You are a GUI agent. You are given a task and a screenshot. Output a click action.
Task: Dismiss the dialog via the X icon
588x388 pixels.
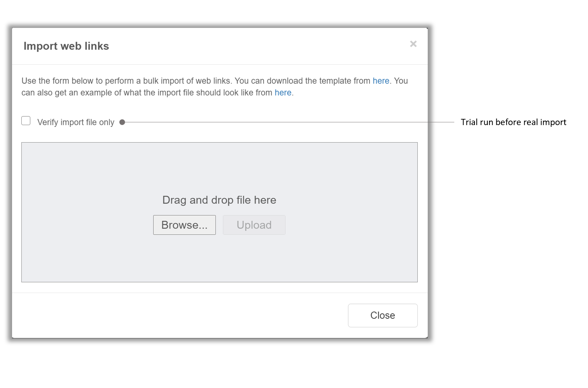(x=413, y=44)
